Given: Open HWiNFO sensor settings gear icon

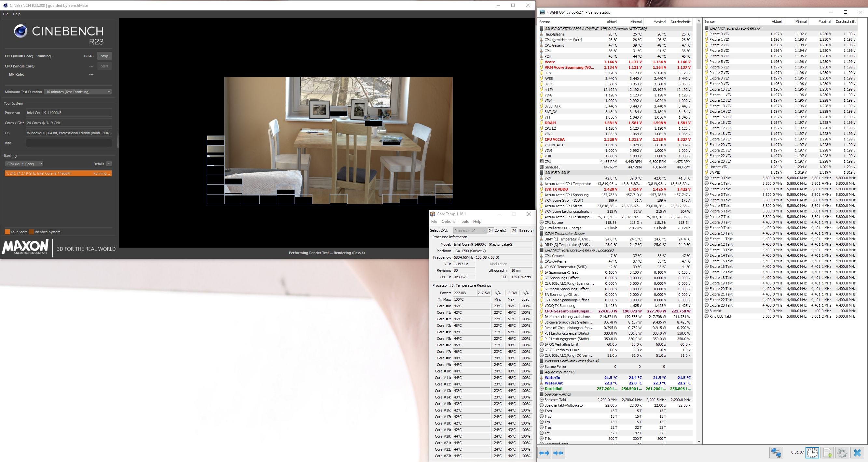Looking at the screenshot, I should point(842,453).
